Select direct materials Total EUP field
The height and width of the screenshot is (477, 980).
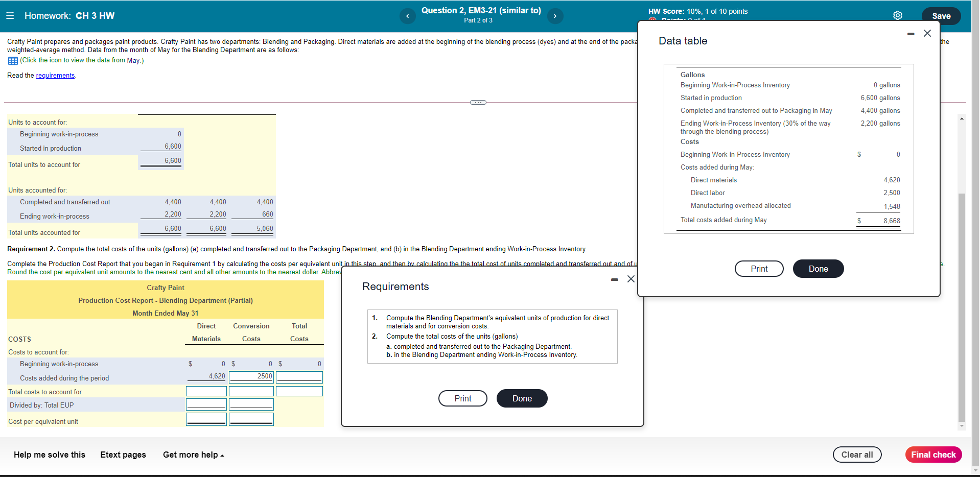pyautogui.click(x=206, y=404)
